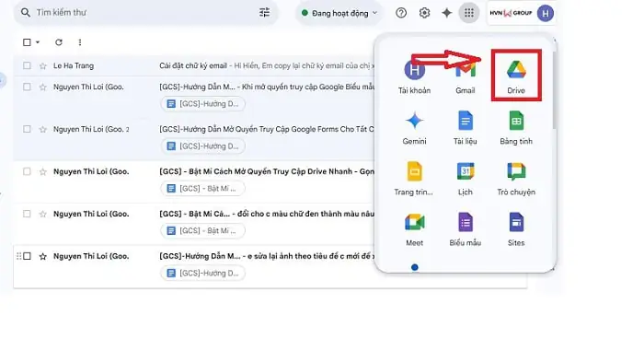Viewport: 644px width, 362px height.
Task: Open email 'Bật Mí Cách Mở Quyền Truy Cập Drive'
Action: point(267,171)
